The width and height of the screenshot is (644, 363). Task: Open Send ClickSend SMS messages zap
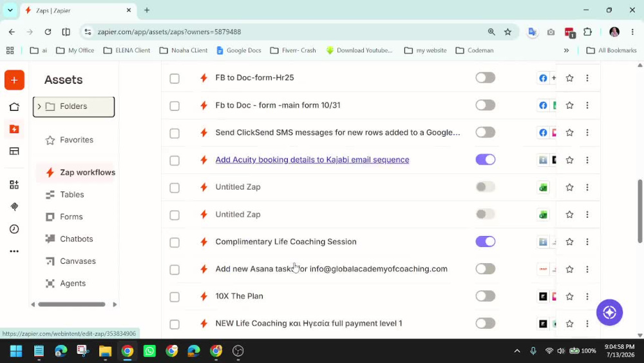tap(337, 132)
